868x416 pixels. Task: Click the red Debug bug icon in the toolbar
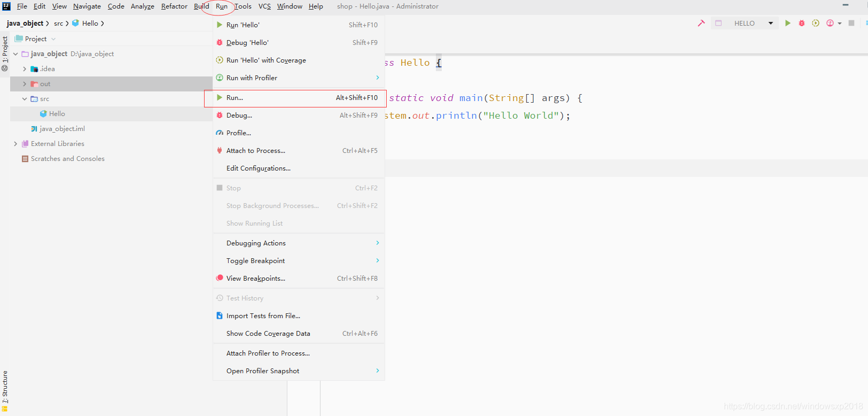[802, 23]
